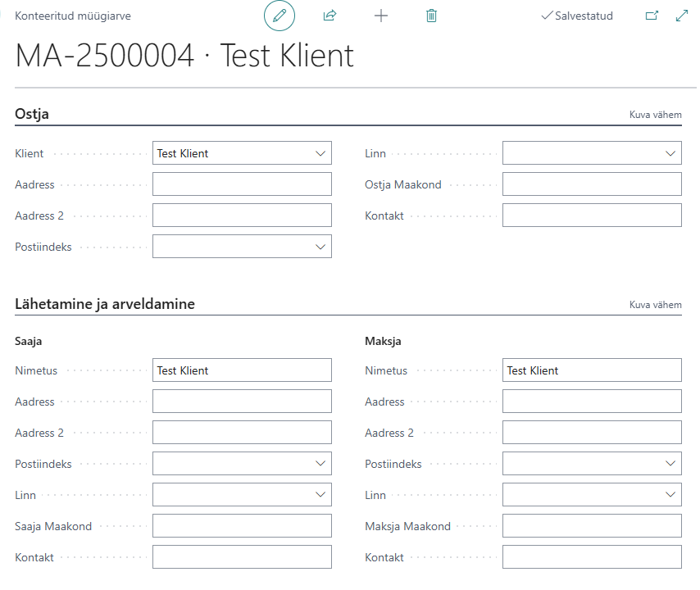Click the plus icon to create new
700x590 pixels.
pos(381,16)
